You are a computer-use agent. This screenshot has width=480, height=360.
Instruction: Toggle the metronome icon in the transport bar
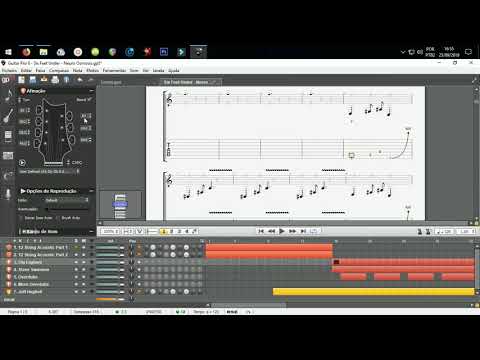pyautogui.click(x=420, y=231)
